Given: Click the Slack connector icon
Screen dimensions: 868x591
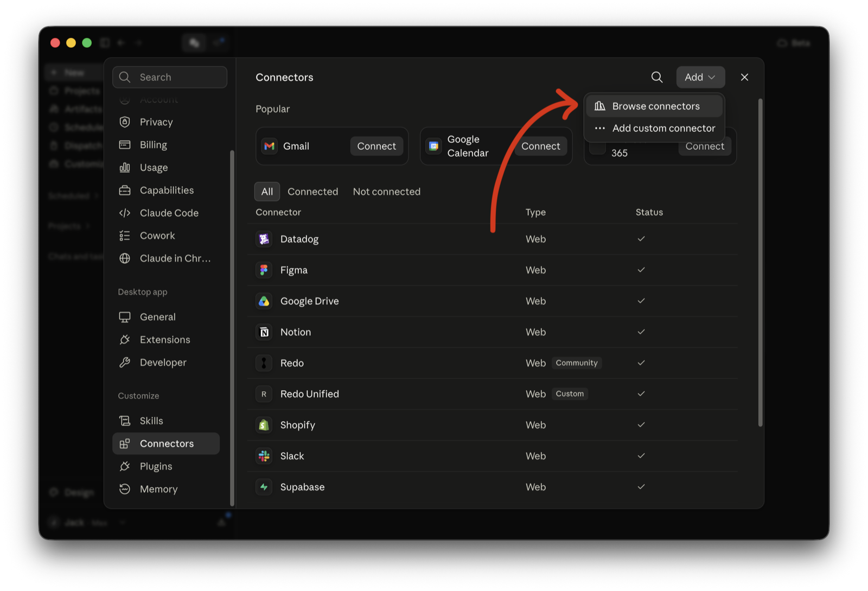Looking at the screenshot, I should 264,456.
